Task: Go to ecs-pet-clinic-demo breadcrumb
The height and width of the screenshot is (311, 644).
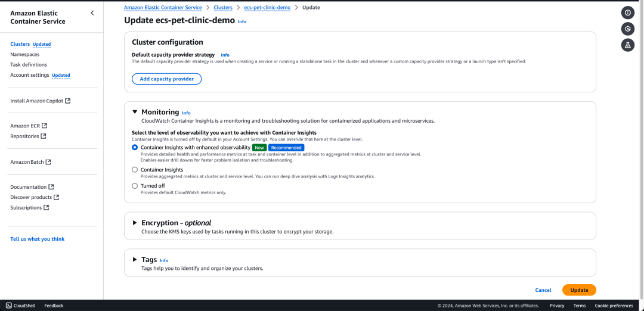Action: (x=267, y=7)
